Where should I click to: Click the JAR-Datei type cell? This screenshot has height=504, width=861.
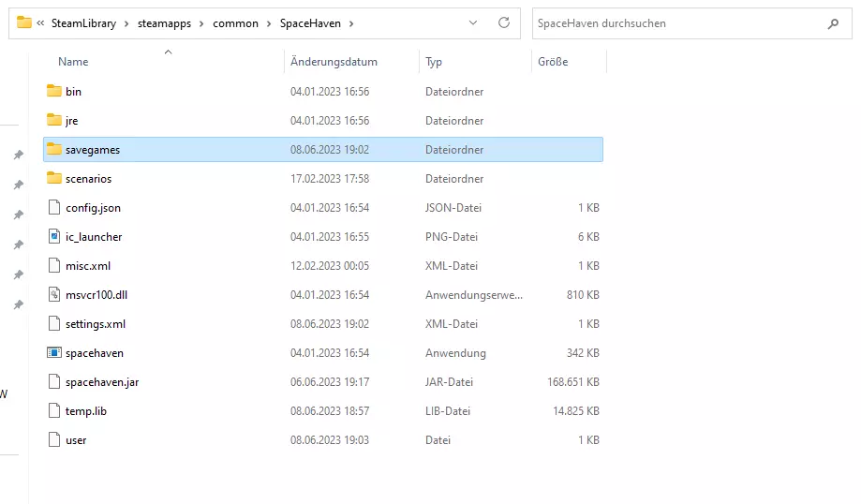(449, 382)
